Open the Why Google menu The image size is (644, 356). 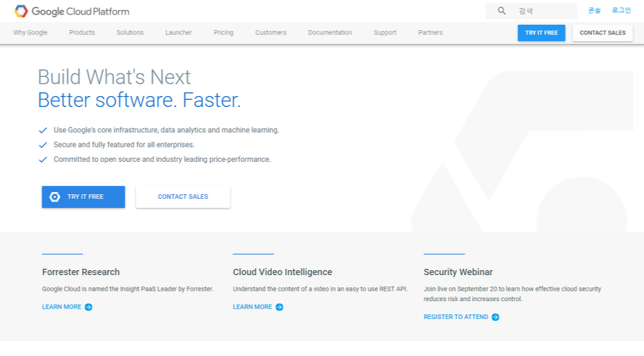[x=30, y=32]
